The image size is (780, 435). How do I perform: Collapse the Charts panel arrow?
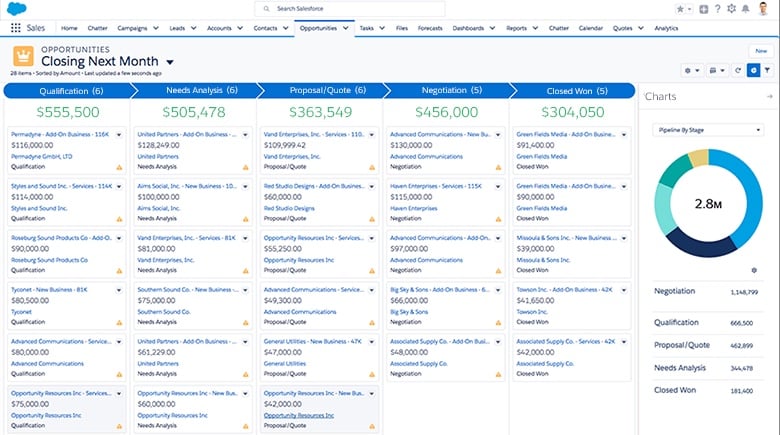click(770, 96)
